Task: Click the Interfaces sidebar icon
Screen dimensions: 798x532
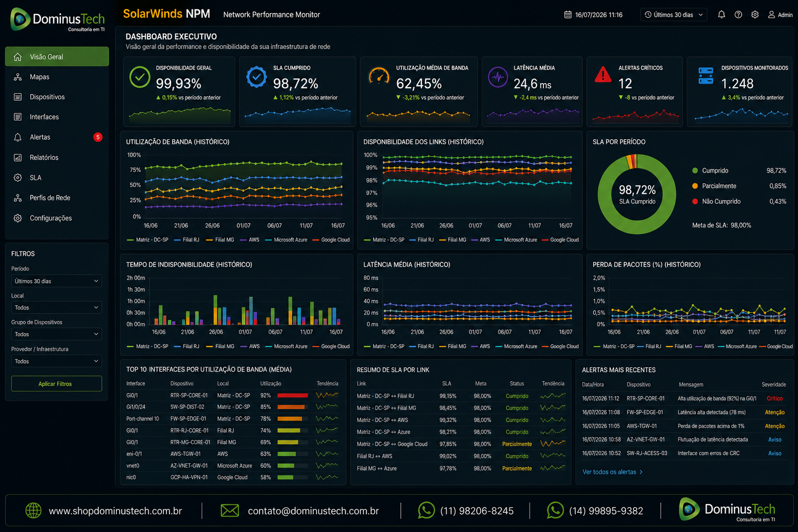Action: [18, 117]
